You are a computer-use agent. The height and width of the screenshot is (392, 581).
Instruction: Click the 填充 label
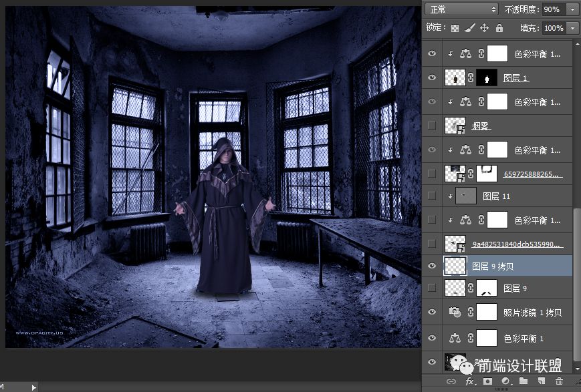(x=530, y=28)
